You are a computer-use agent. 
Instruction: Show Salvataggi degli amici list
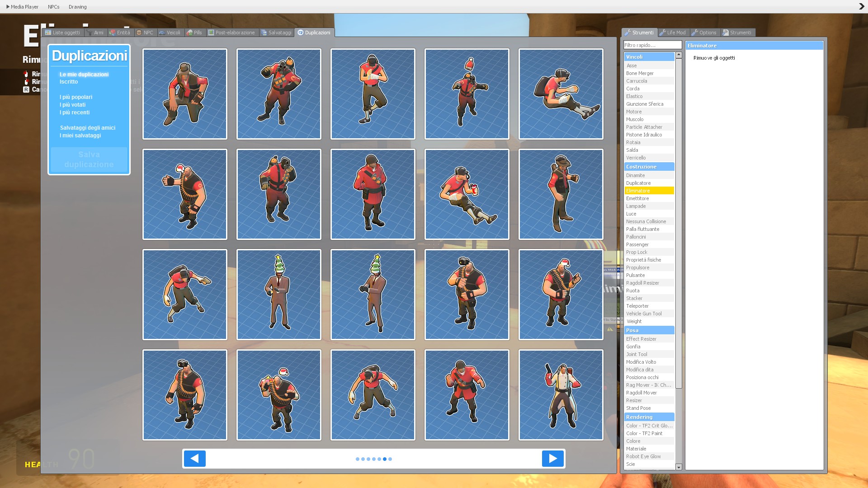[x=88, y=128]
